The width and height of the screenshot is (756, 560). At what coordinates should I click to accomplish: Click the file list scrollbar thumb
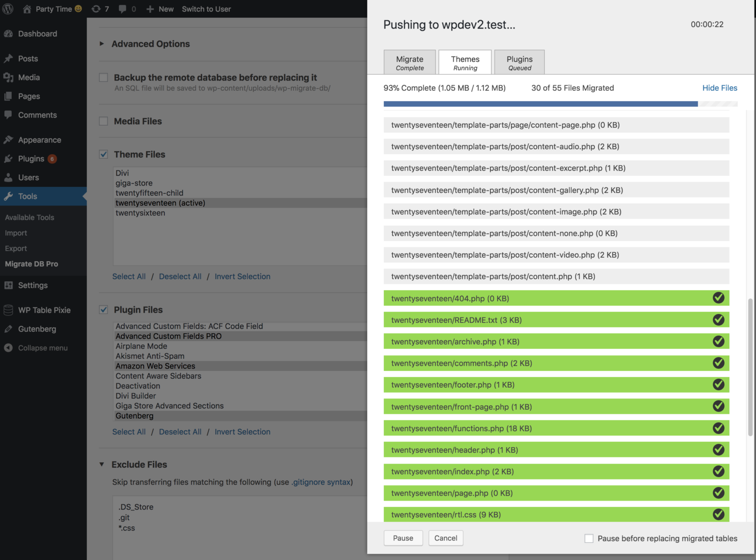click(x=750, y=367)
